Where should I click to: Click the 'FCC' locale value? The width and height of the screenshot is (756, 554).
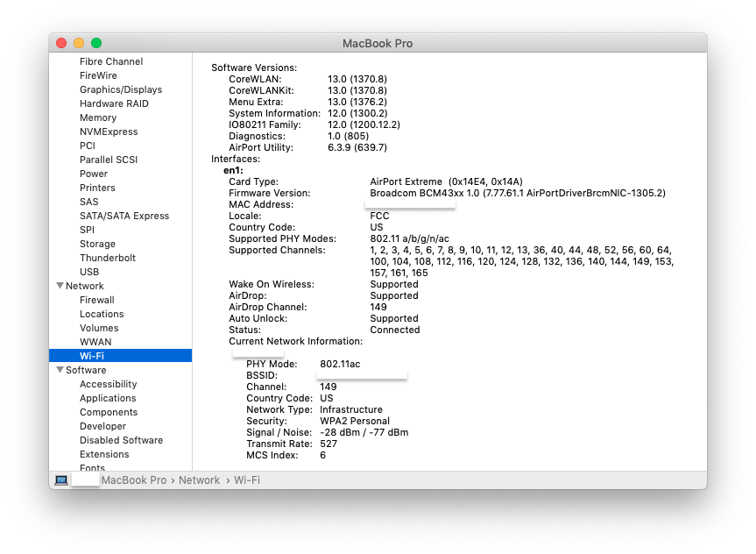click(x=379, y=216)
